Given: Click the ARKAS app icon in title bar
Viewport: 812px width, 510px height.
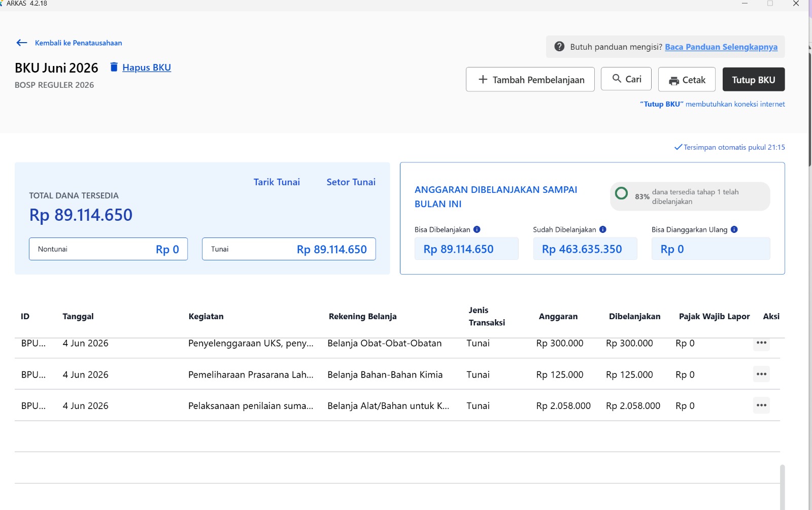Looking at the screenshot, I should click(2, 3).
